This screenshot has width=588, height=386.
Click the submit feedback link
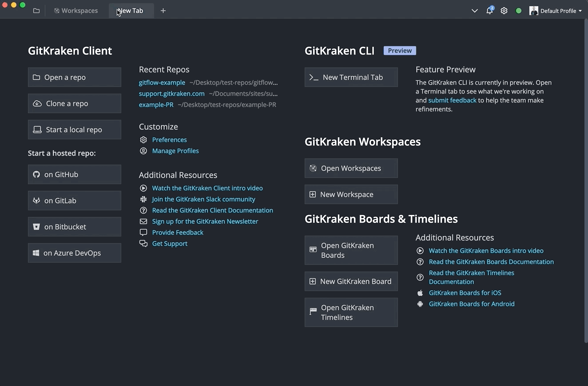[452, 100]
